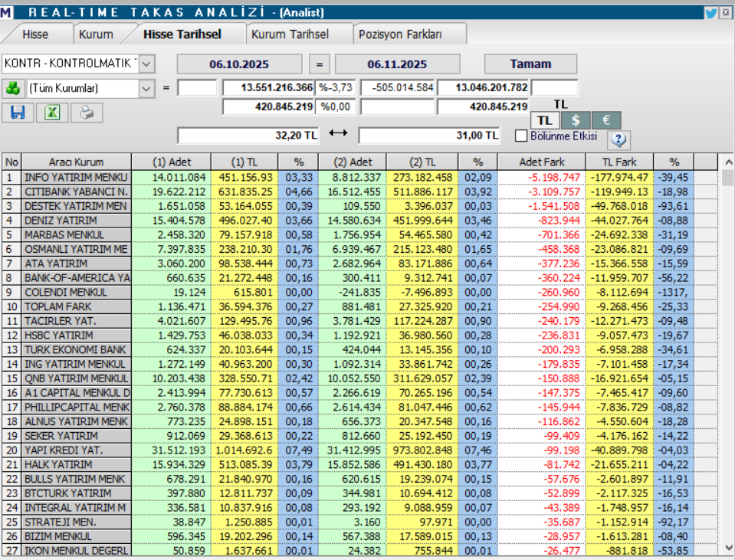The image size is (735, 560).
Task: Click the Tamam button
Action: pyautogui.click(x=530, y=64)
